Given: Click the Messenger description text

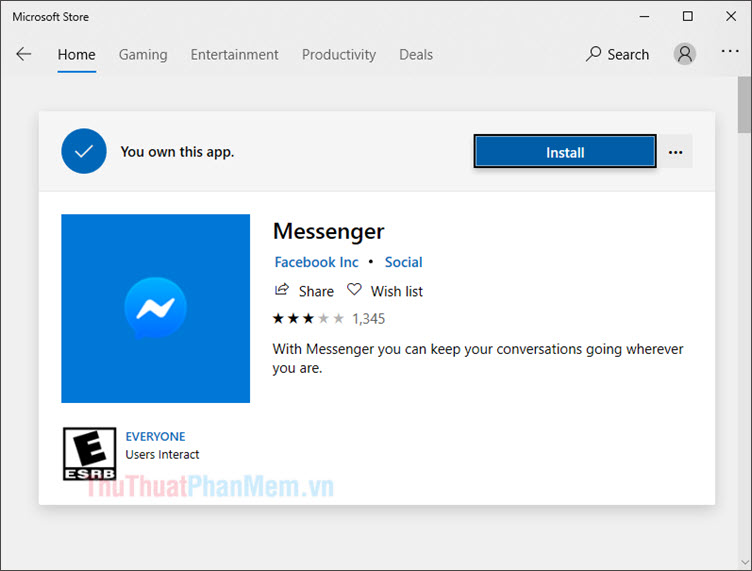Looking at the screenshot, I should point(478,358).
